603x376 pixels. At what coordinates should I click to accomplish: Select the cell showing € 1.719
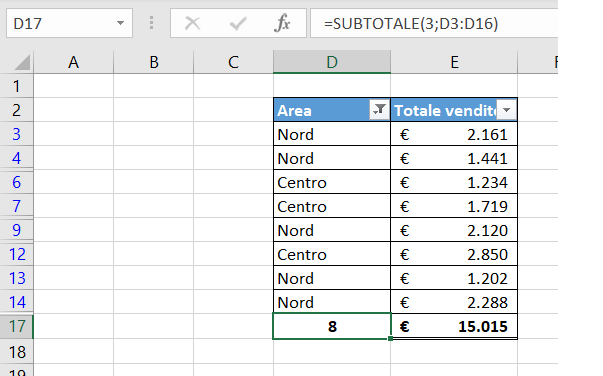point(454,206)
